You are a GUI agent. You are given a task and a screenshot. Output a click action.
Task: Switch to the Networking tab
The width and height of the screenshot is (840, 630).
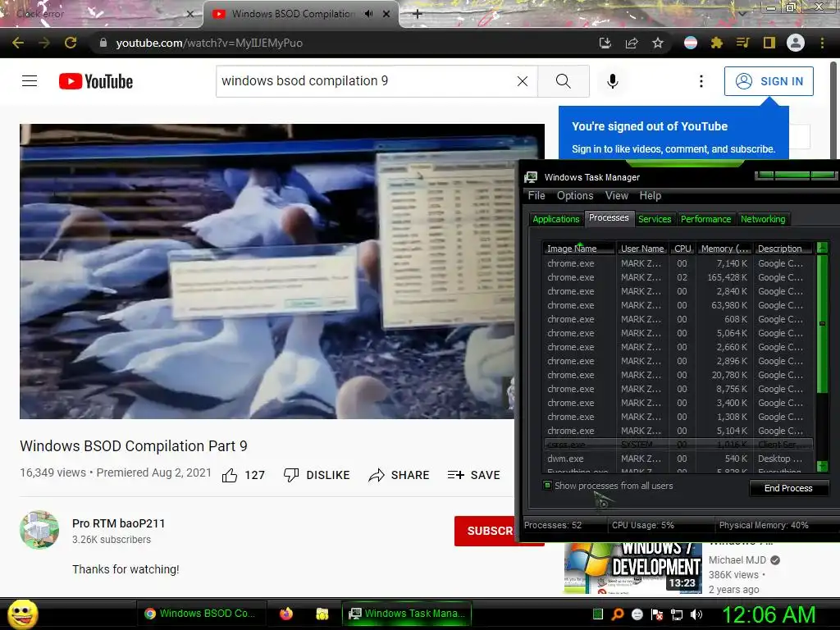[x=763, y=219]
